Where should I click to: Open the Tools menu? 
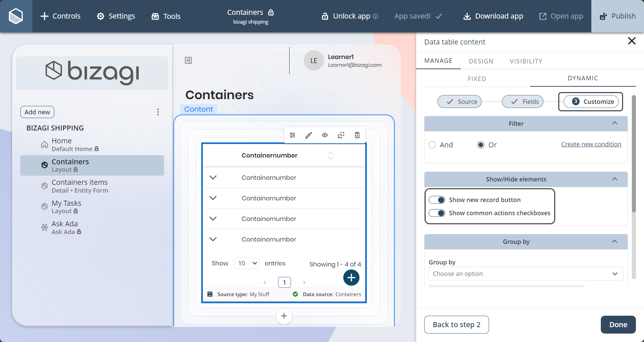pyautogui.click(x=166, y=16)
